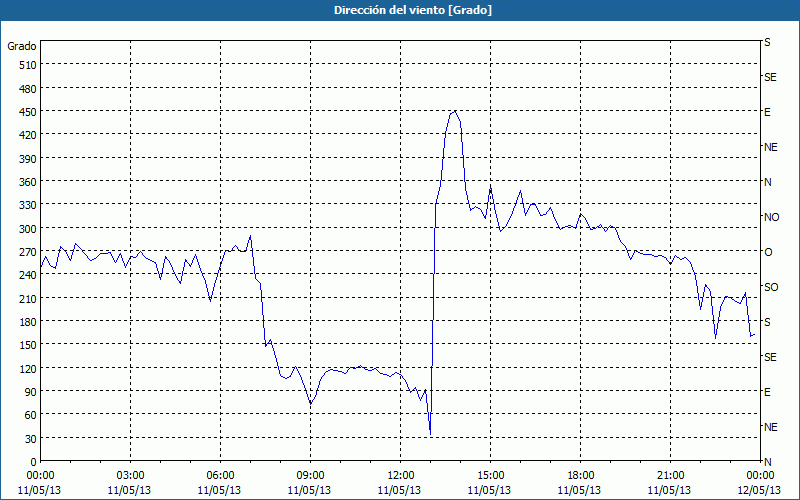800x500 pixels.
Task: Select the 510 value on the degree axis
Action: 28,65
